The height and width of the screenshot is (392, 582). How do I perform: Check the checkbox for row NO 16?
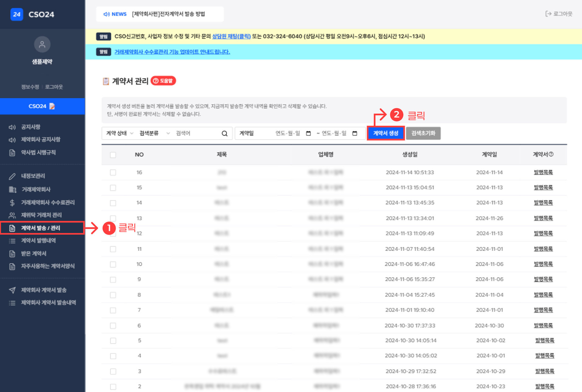click(x=113, y=173)
